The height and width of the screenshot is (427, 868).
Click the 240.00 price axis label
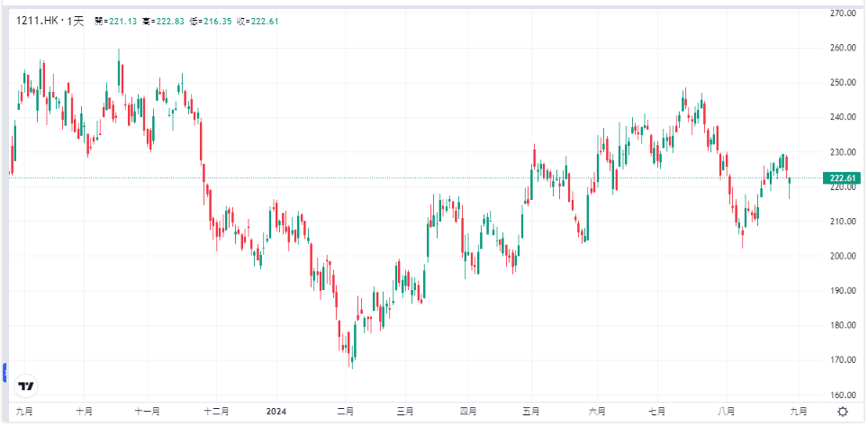click(x=844, y=117)
